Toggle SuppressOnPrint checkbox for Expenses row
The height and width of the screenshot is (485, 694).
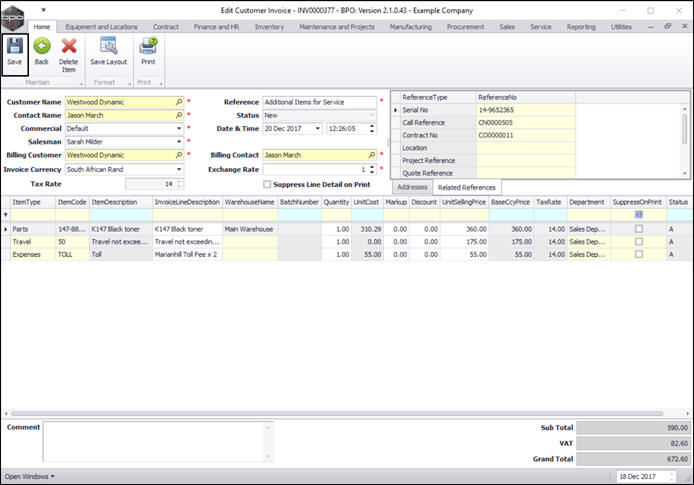pos(638,255)
